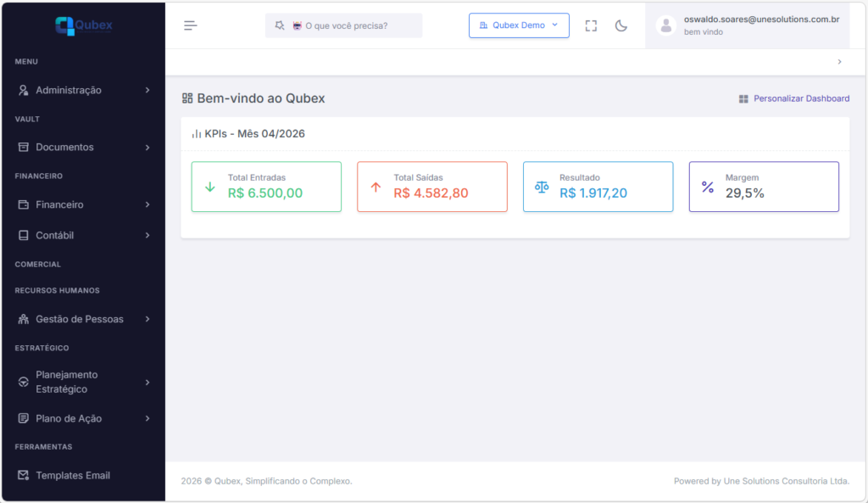The width and height of the screenshot is (868, 503).
Task: Click the 'O que você precisa?' search field
Action: pyautogui.click(x=344, y=25)
